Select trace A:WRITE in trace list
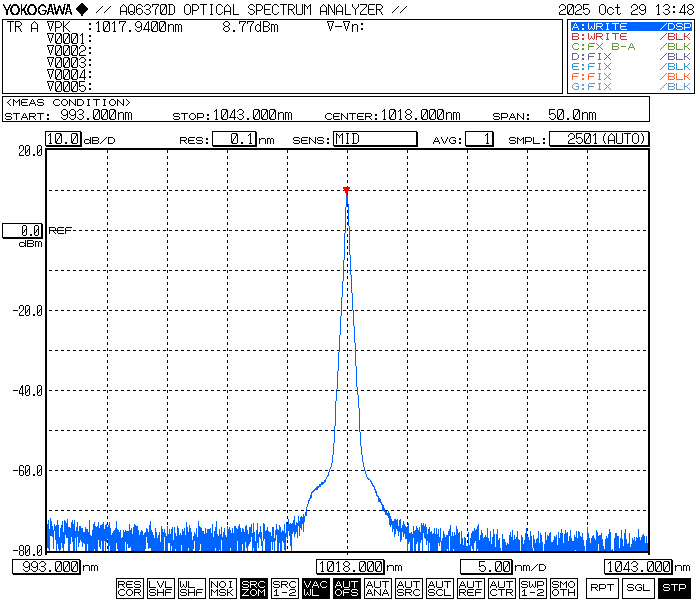 click(630, 26)
